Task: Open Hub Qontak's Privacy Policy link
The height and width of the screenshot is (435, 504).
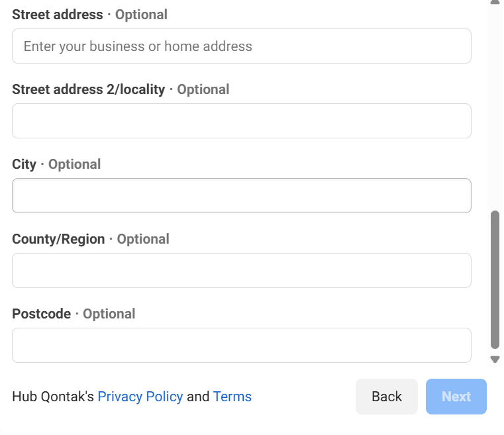Action: pos(140,397)
